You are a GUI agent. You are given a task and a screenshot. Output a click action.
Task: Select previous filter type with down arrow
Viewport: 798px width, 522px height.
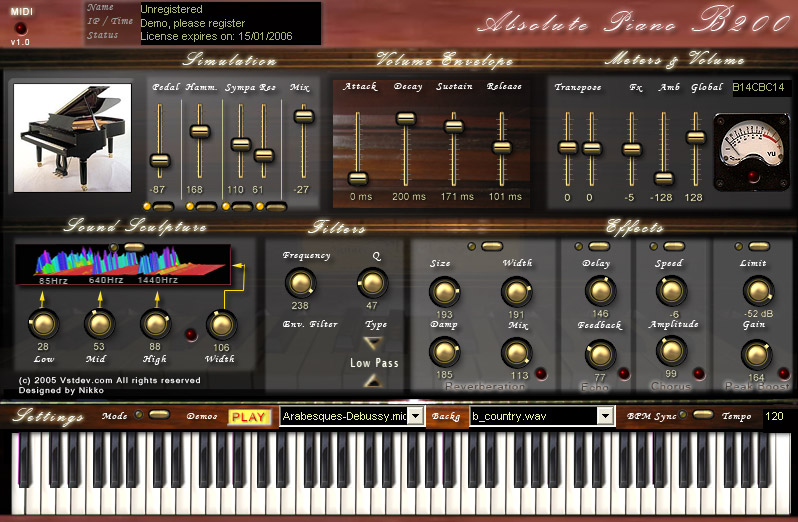tap(373, 343)
